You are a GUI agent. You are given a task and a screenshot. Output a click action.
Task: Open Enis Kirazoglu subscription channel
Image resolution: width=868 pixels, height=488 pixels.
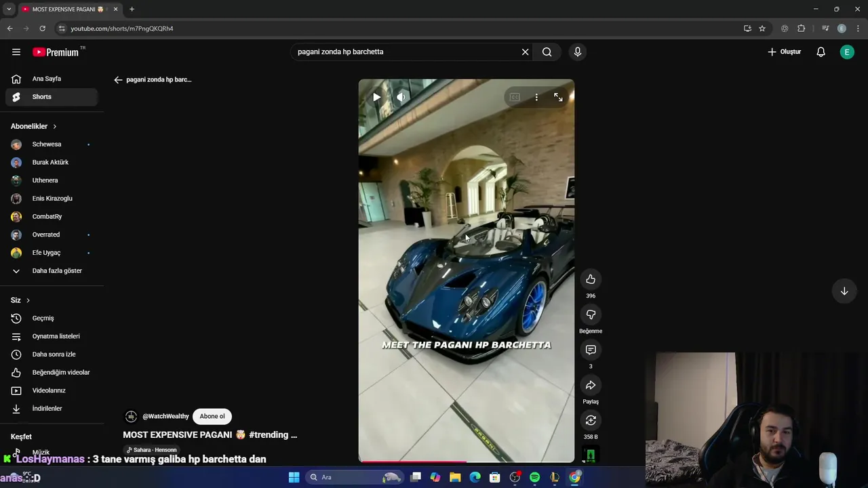point(52,199)
